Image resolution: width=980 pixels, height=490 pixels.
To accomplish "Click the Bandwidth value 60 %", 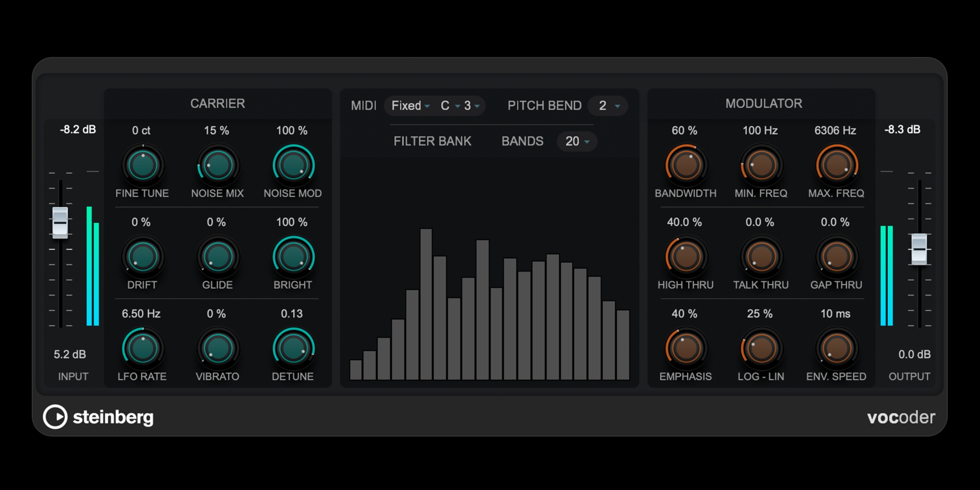I will [685, 130].
